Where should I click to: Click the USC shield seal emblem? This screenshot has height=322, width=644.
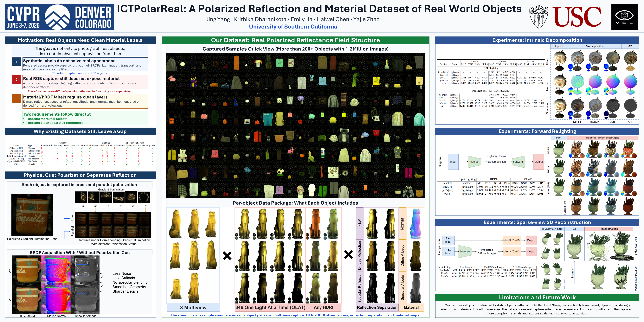(x=539, y=17)
